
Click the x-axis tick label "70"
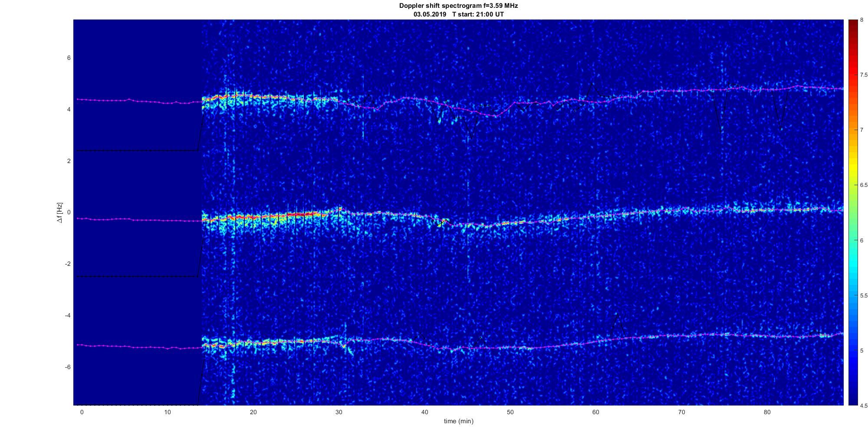681,412
